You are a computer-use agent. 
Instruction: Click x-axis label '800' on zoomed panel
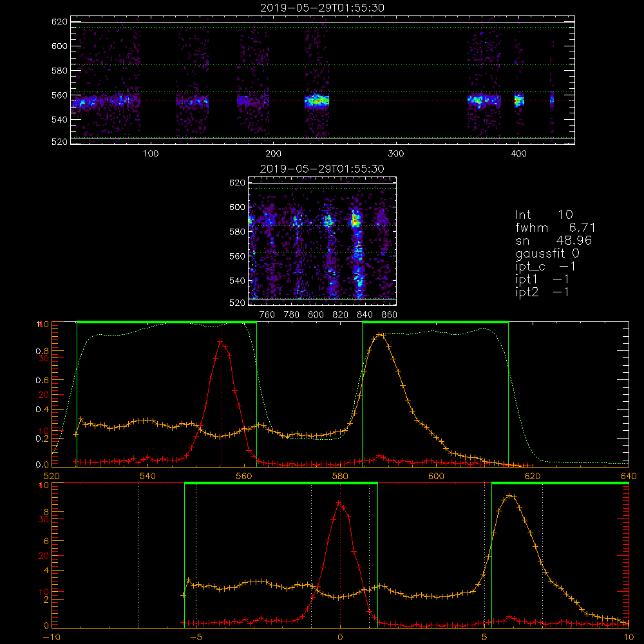pos(316,315)
